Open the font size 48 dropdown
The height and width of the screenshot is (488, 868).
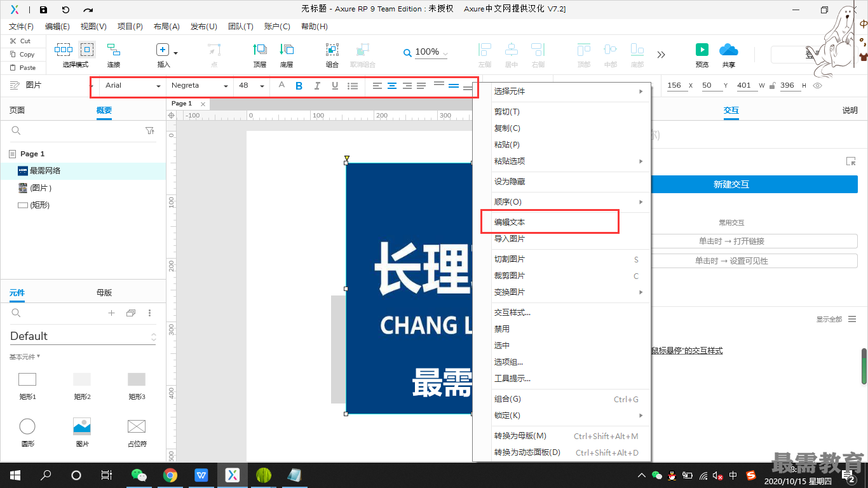pos(252,86)
